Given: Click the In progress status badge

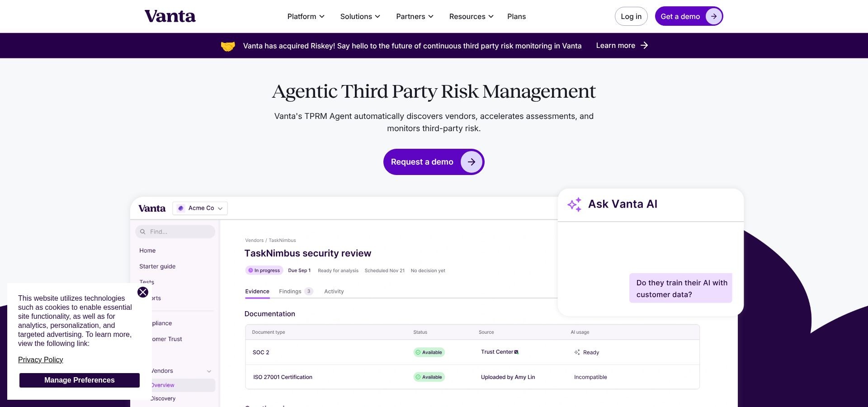Looking at the screenshot, I should (x=264, y=270).
